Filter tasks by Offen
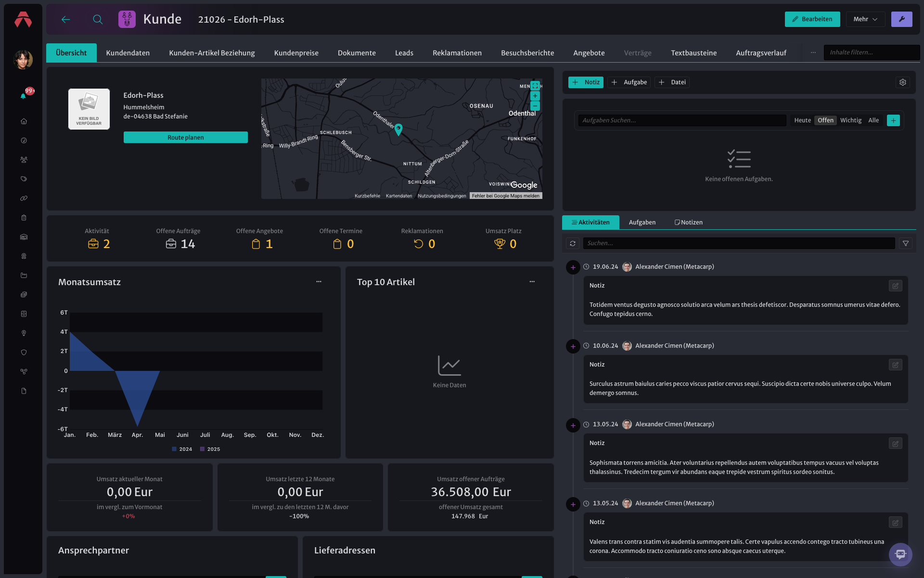This screenshot has height=578, width=924. coord(825,120)
